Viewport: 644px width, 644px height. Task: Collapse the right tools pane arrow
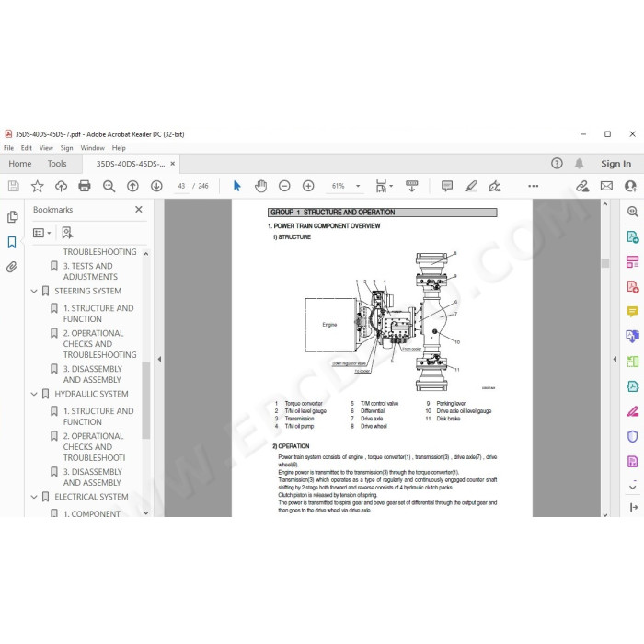click(x=615, y=359)
